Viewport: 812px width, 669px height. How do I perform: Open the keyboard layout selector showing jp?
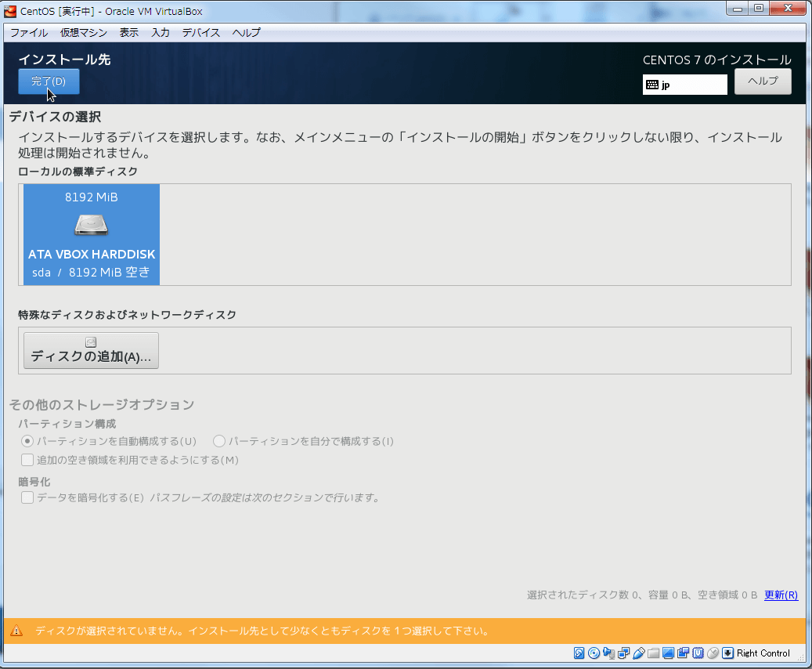tap(684, 84)
